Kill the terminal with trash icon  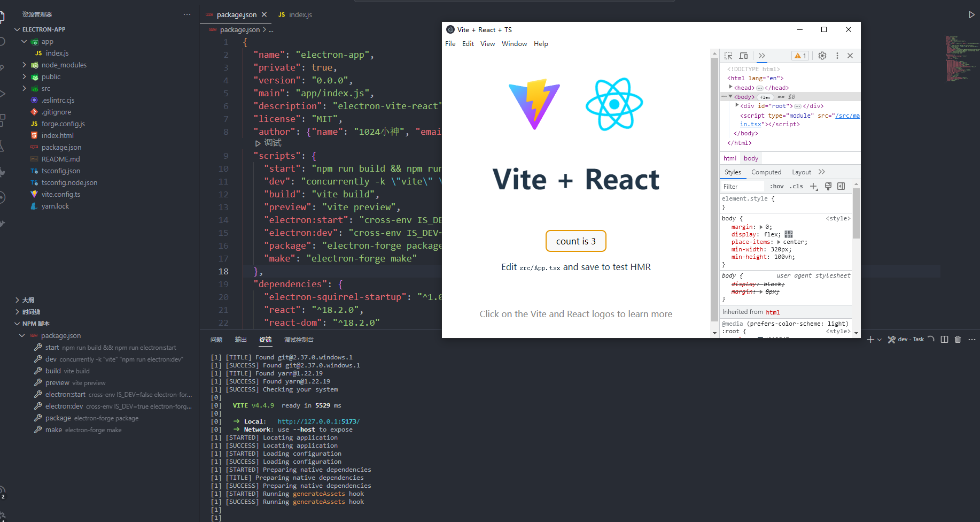coord(958,339)
